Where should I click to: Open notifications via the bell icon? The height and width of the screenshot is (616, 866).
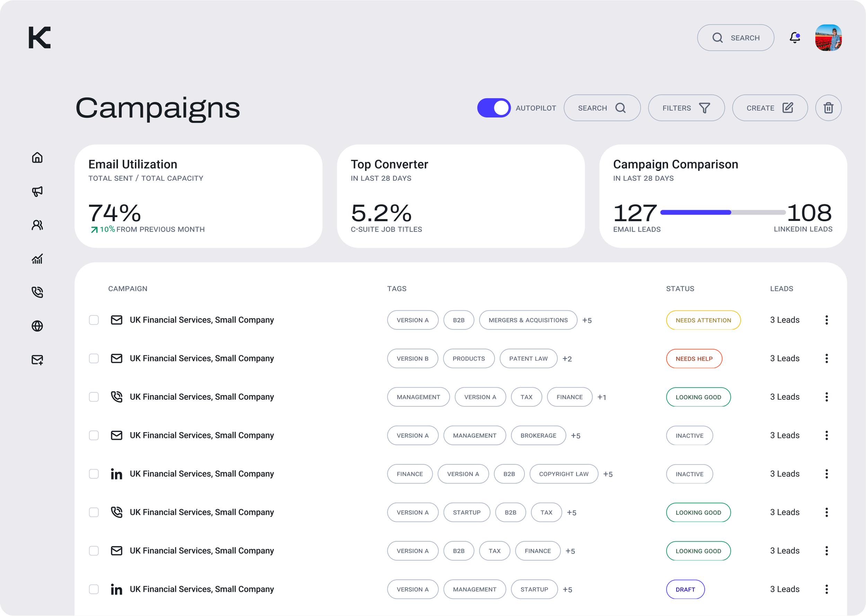795,37
